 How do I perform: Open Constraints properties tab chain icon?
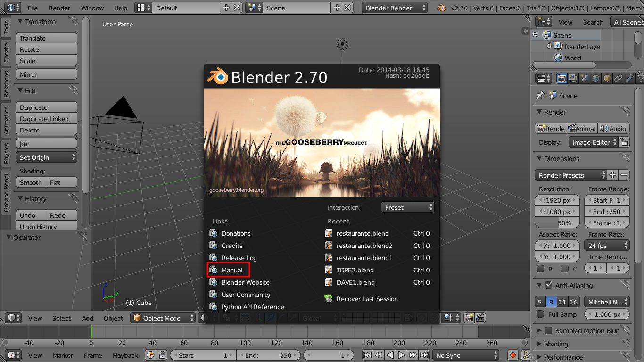pyautogui.click(x=619, y=78)
